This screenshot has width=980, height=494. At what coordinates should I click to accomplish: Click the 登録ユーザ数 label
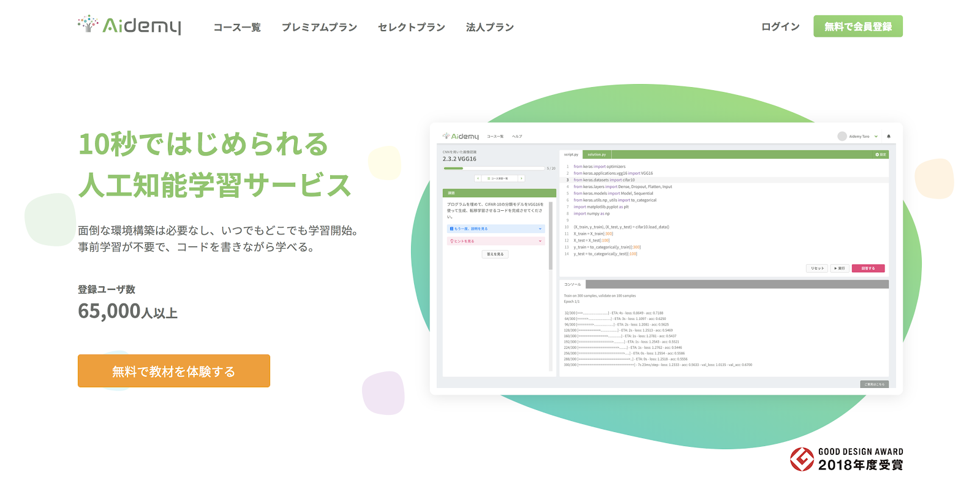point(107,289)
